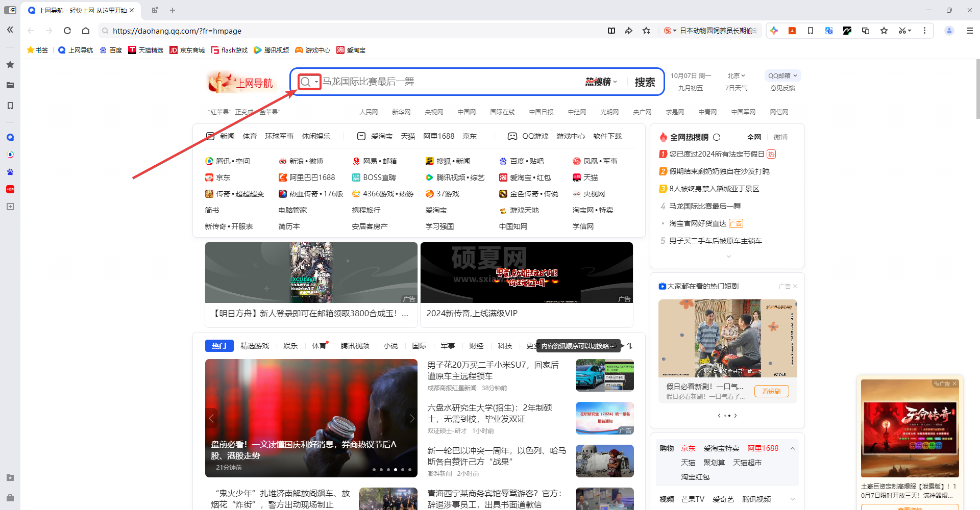The width and height of the screenshot is (980, 510).
Task: Click the 看短剧 button
Action: 771,391
